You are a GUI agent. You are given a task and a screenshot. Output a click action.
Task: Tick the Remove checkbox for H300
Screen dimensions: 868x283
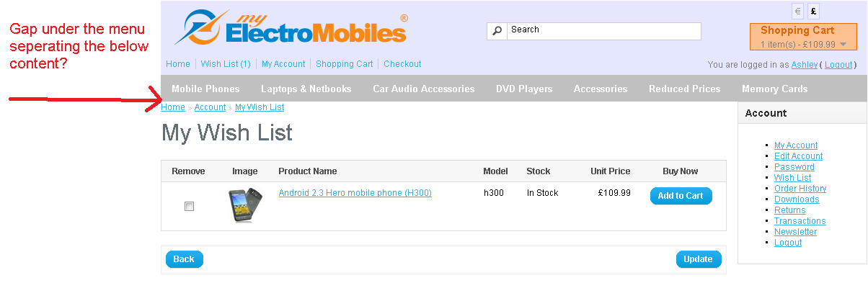coord(189,206)
